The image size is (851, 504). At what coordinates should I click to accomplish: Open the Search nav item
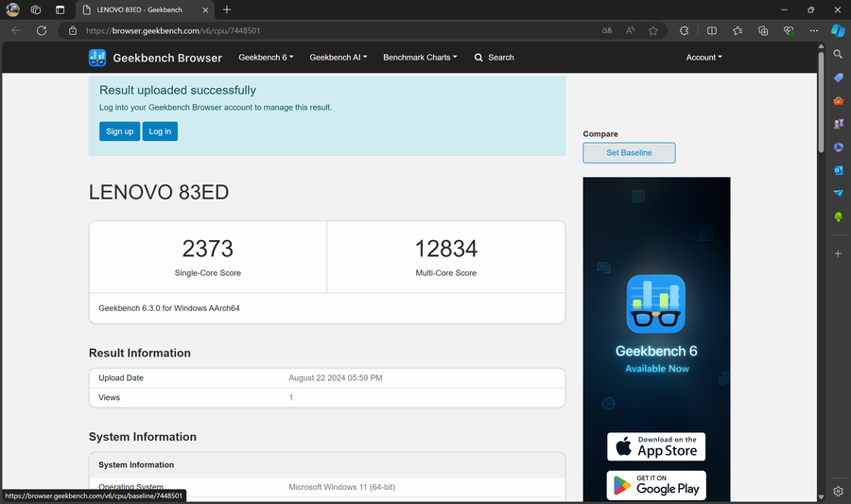494,58
